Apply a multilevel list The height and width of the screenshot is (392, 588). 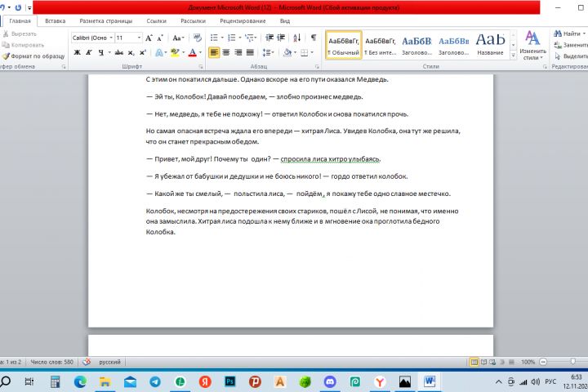249,38
